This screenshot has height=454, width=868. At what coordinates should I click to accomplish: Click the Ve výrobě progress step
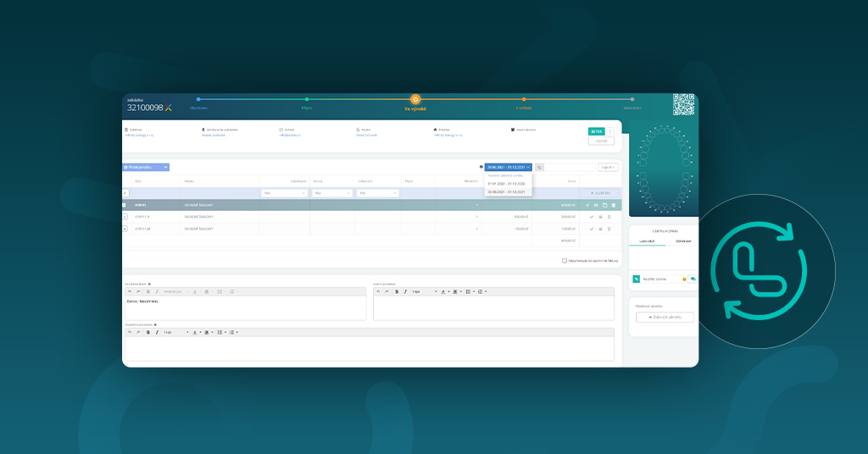point(415,100)
